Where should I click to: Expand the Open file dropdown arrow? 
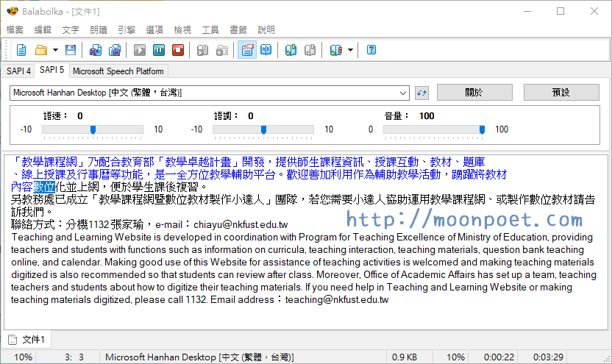[55, 50]
